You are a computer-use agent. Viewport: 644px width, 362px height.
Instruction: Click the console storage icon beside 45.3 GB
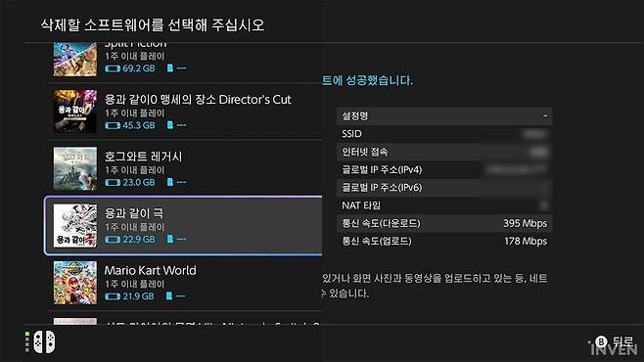click(x=113, y=125)
